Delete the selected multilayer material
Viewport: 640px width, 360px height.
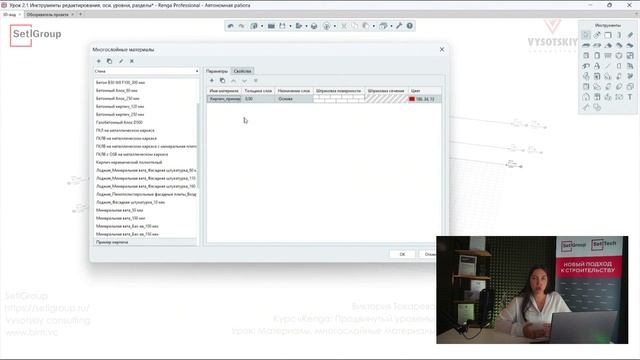coord(132,61)
